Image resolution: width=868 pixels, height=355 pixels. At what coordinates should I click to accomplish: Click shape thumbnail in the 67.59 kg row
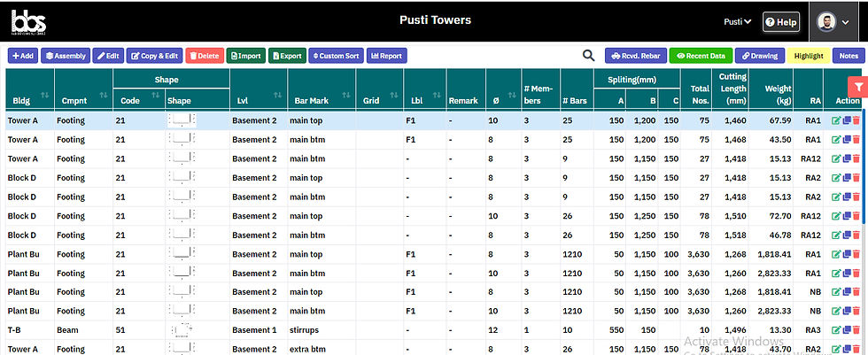pyautogui.click(x=182, y=120)
